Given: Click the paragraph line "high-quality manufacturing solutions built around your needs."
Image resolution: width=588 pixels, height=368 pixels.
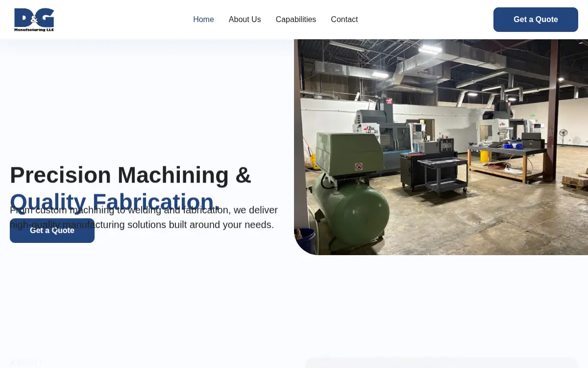Looking at the screenshot, I should [x=142, y=225].
